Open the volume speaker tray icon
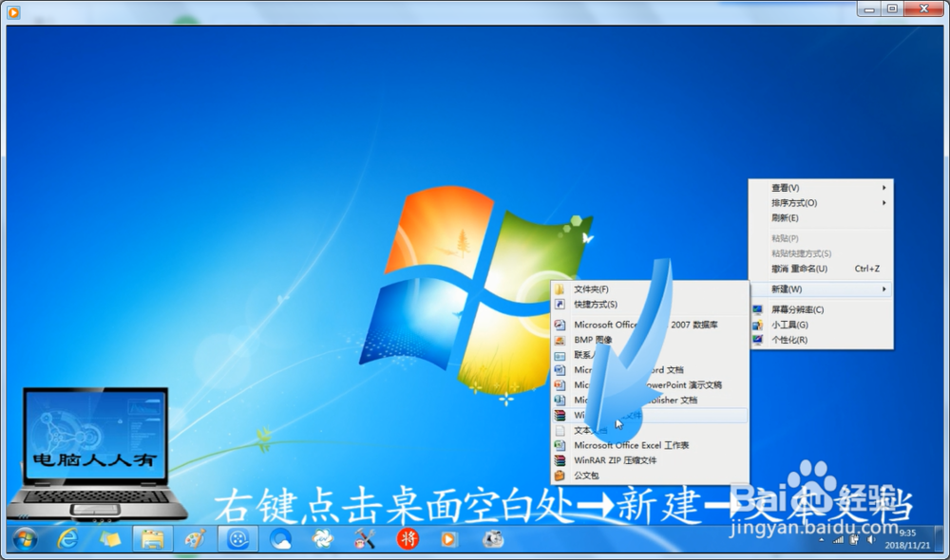 (x=870, y=539)
